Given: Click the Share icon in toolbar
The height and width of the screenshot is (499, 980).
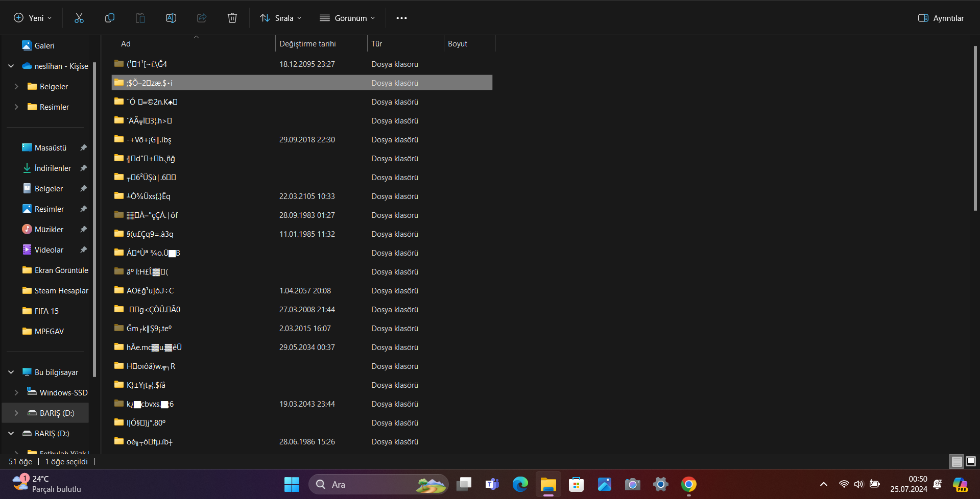Looking at the screenshot, I should [202, 18].
